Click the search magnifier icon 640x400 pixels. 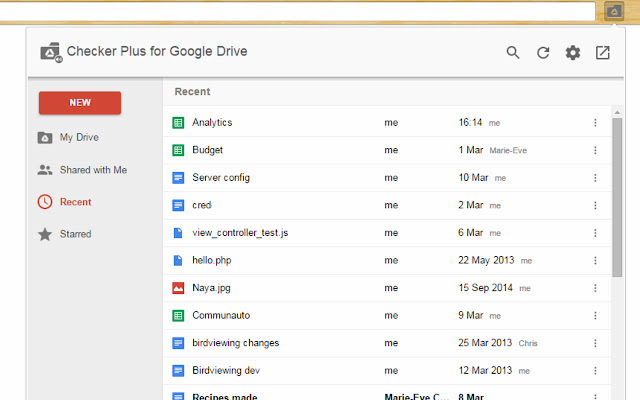513,53
